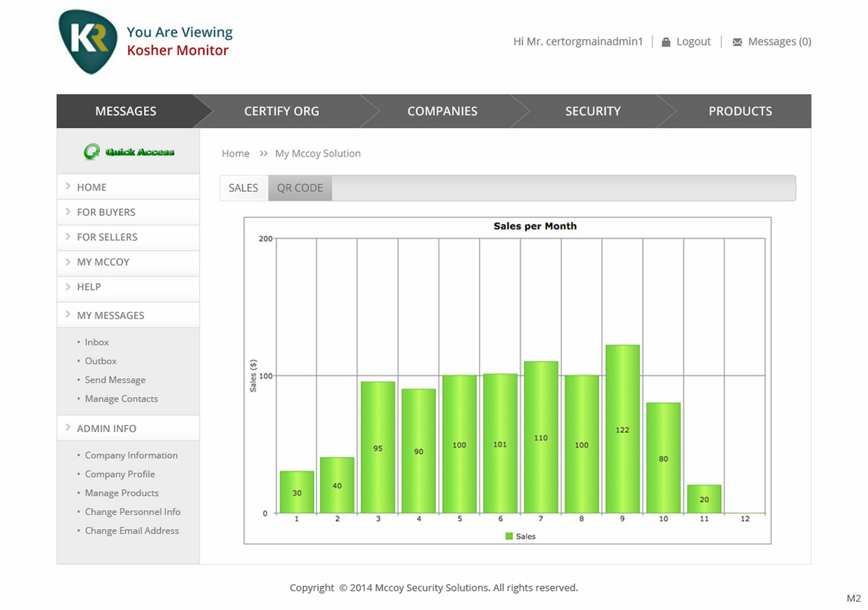Screen dimensions: 868x610
Task: Click the KR Kosher Monitor logo
Action: 88,42
